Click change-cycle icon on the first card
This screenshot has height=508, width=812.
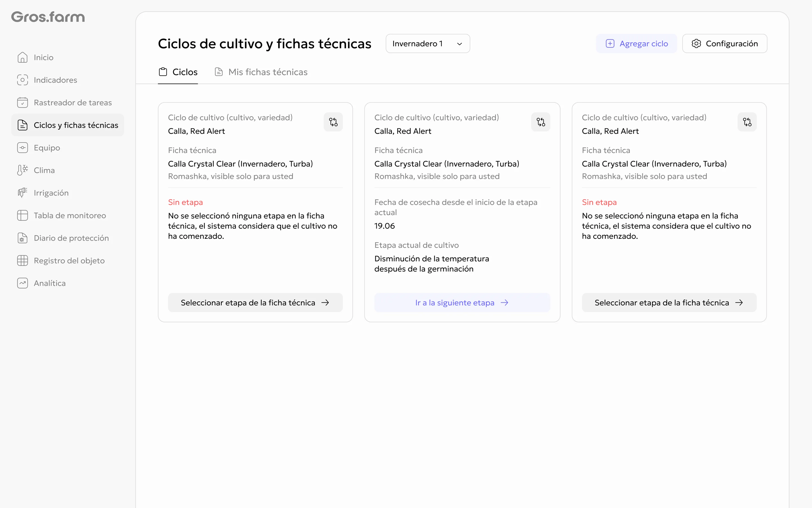click(x=333, y=122)
